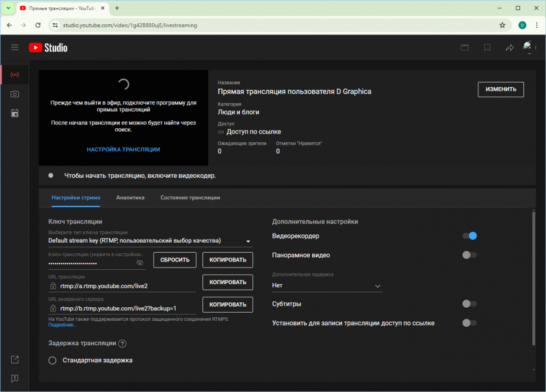Click the Отметки "Нравится" count
The image size is (546, 392).
pos(278,151)
